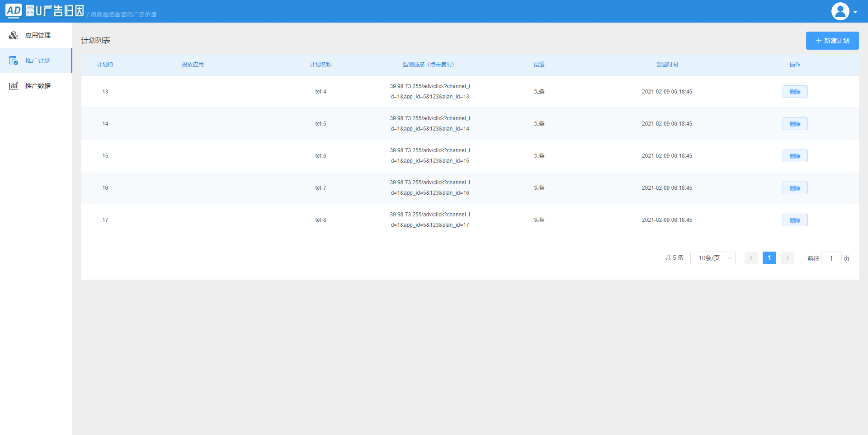Select page 1 in pagination
The image size is (868, 435).
[769, 258]
